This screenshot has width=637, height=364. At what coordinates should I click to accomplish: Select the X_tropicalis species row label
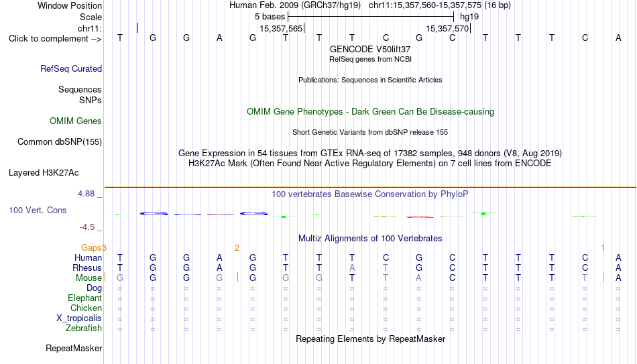(79, 318)
